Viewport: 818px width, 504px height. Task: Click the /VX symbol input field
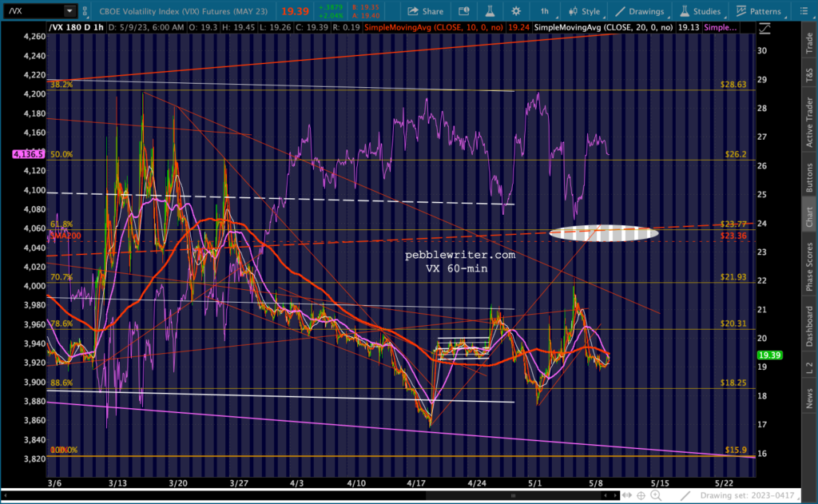[32, 11]
